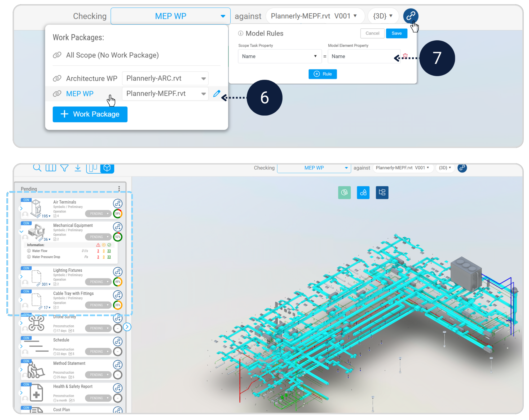Click the 59% progress ring on Air Terminals
The height and width of the screenshot is (420, 529).
(x=118, y=214)
